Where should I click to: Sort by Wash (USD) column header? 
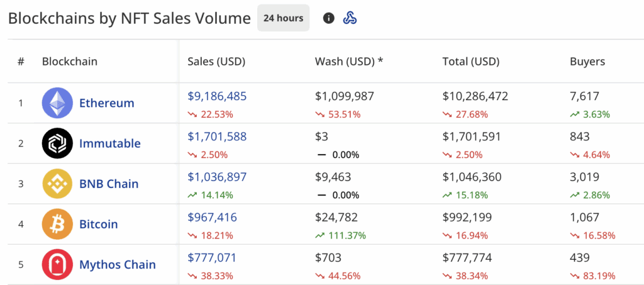click(x=349, y=62)
